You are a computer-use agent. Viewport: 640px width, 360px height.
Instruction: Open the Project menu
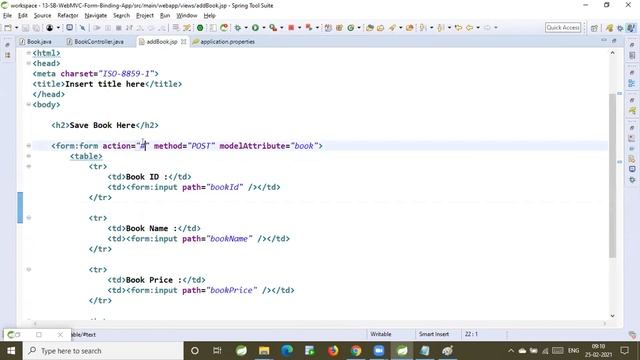(145, 16)
